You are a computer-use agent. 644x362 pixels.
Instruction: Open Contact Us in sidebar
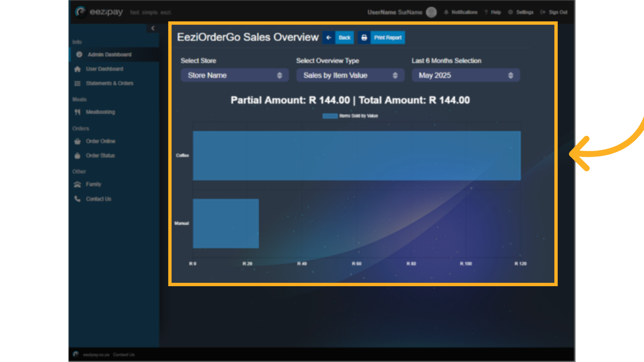(x=98, y=199)
